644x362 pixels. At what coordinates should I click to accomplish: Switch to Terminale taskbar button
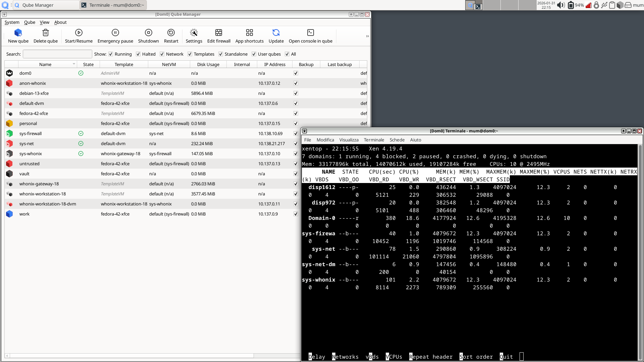pyautogui.click(x=113, y=5)
